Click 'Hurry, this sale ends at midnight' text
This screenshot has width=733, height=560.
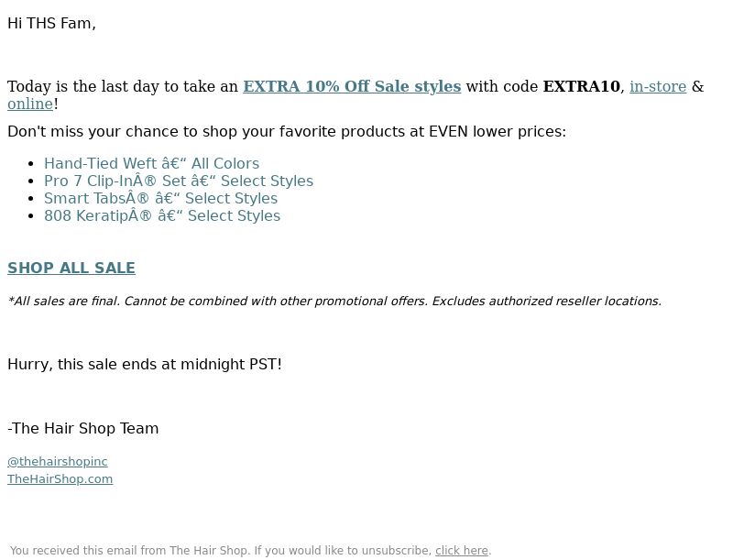click(x=145, y=364)
